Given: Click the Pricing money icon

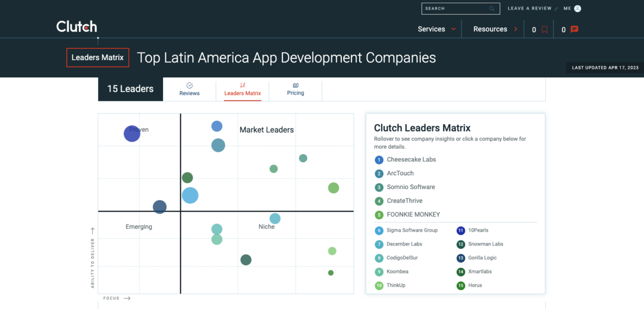Looking at the screenshot, I should (x=296, y=85).
